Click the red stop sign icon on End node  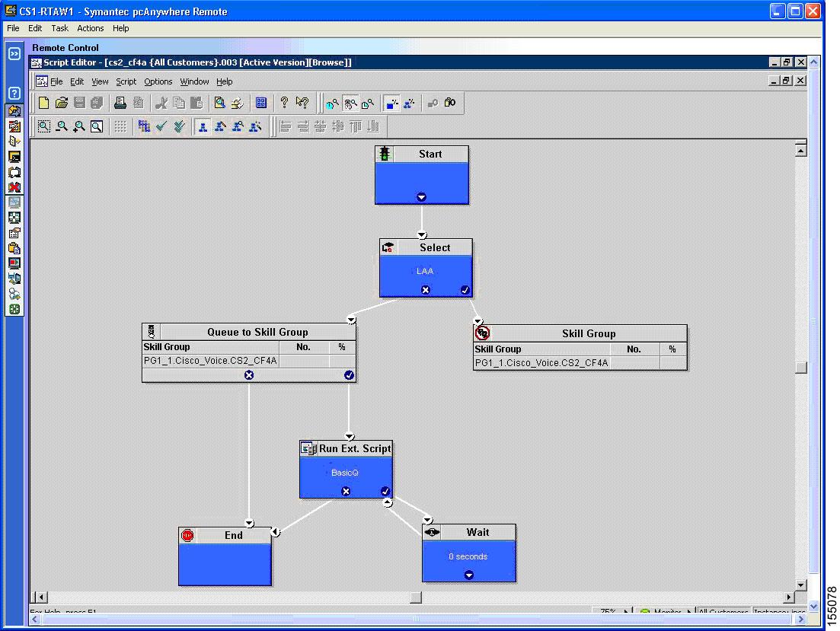(x=187, y=535)
